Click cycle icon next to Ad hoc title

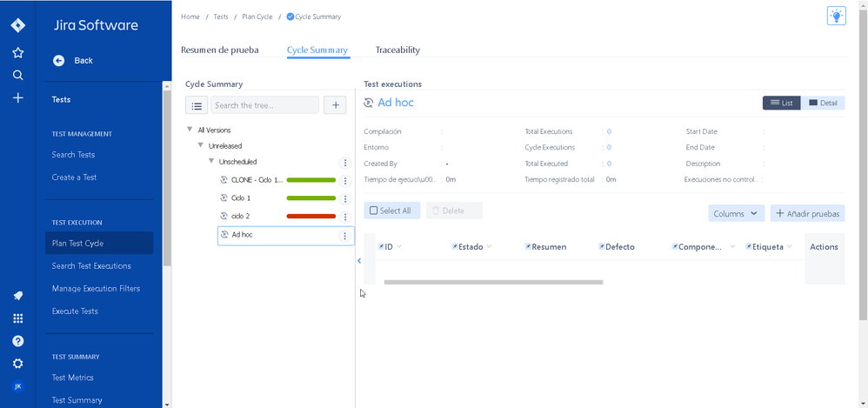pos(369,103)
